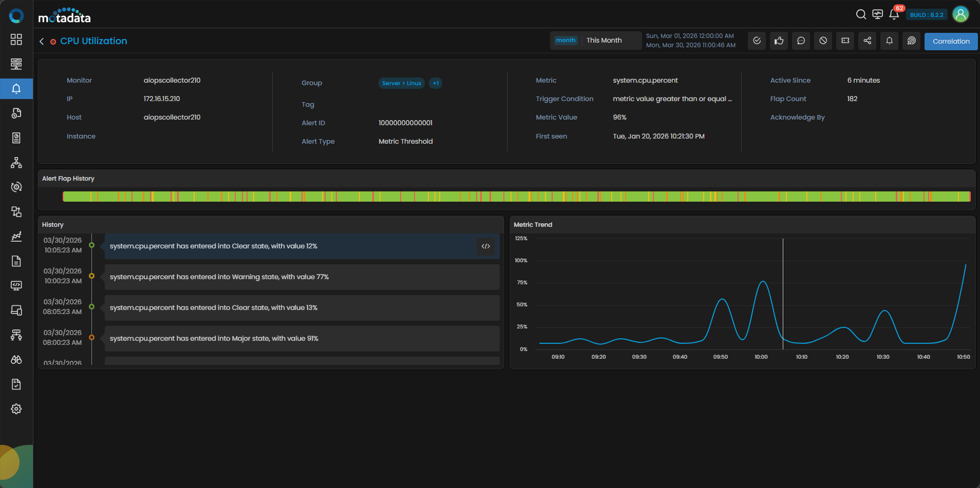Show raw code for Clear 12% entry
Viewport: 980px width, 488px height.
[485, 246]
